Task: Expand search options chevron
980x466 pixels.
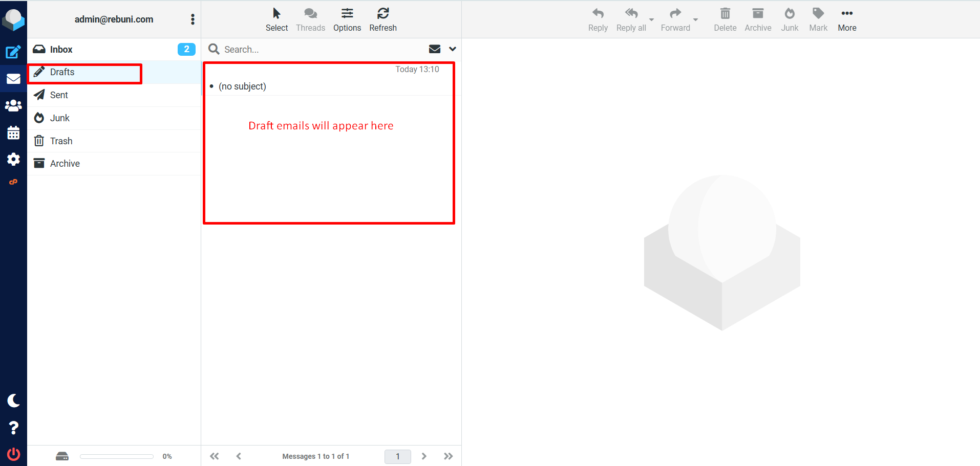Action: [453, 49]
